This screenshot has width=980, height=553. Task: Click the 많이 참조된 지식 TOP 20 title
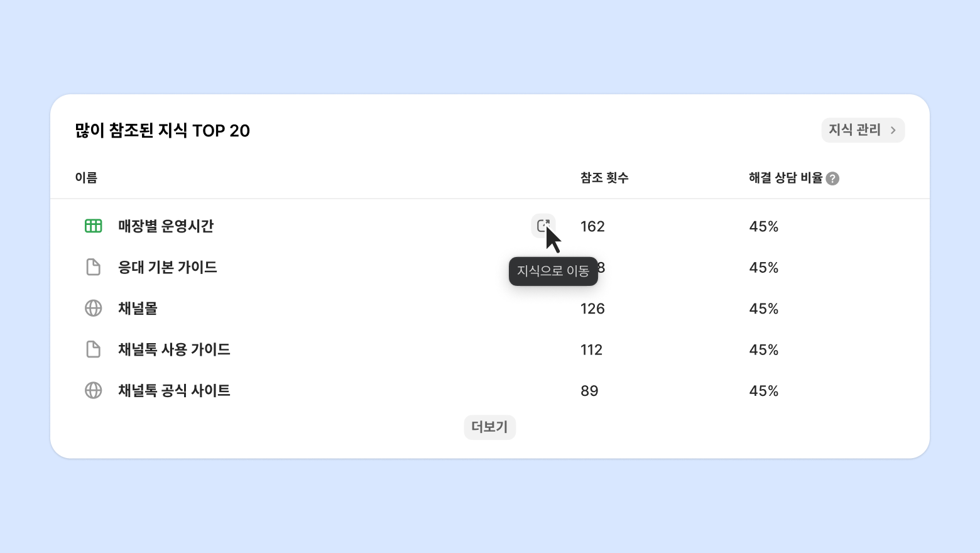coord(162,131)
